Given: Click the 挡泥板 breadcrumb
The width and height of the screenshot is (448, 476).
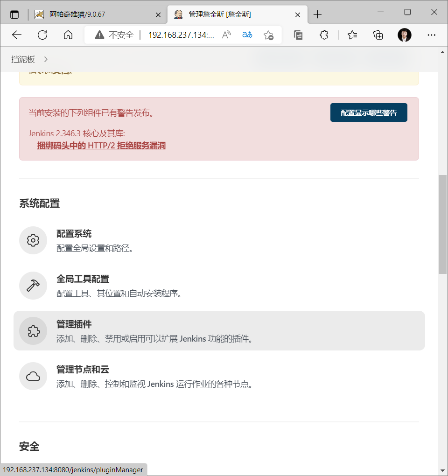Looking at the screenshot, I should [23, 59].
